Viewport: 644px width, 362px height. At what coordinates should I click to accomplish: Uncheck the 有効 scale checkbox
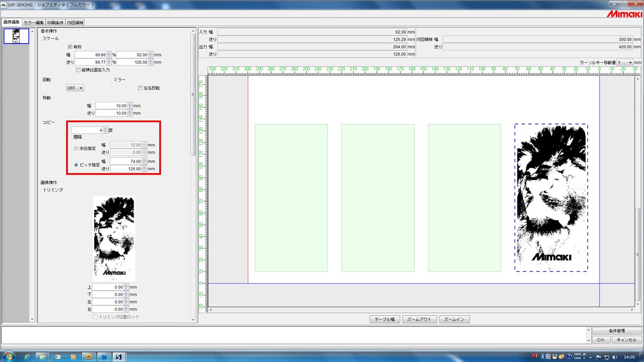(x=70, y=47)
